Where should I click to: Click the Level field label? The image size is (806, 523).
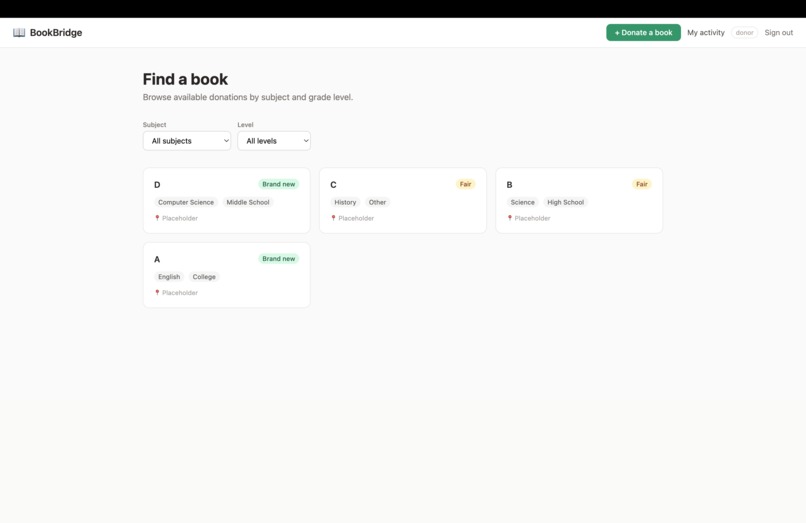click(245, 124)
